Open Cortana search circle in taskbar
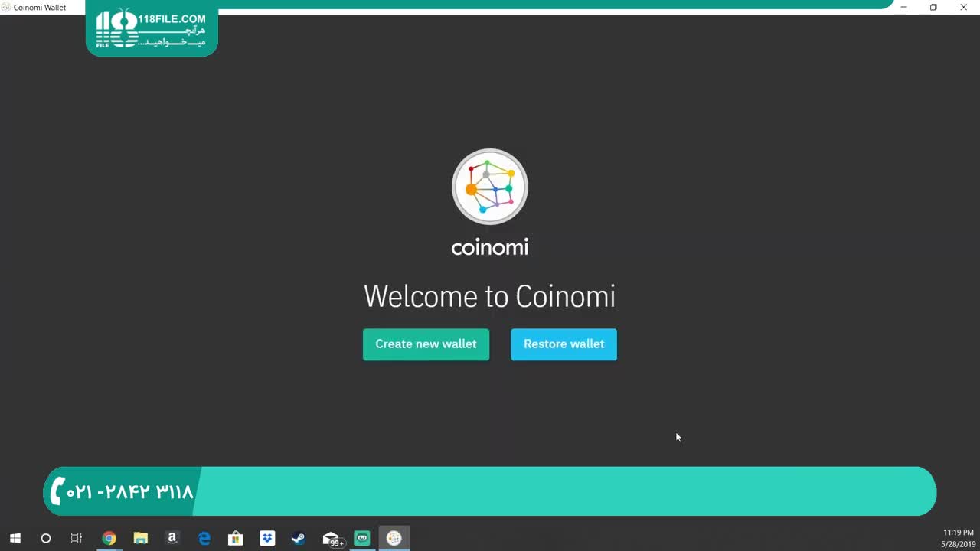 46,538
